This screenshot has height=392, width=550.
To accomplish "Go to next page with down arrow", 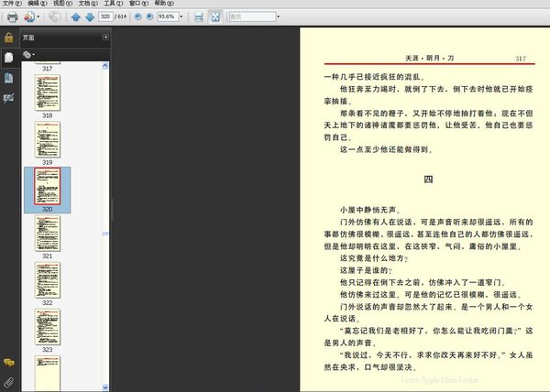I will coord(90,16).
